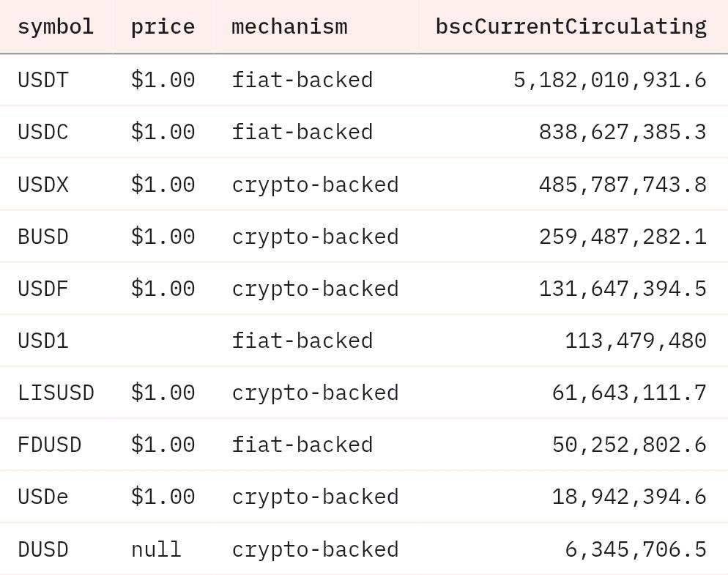The height and width of the screenshot is (575, 728).
Task: Click the LISUSD symbol cell
Action: tap(56, 393)
